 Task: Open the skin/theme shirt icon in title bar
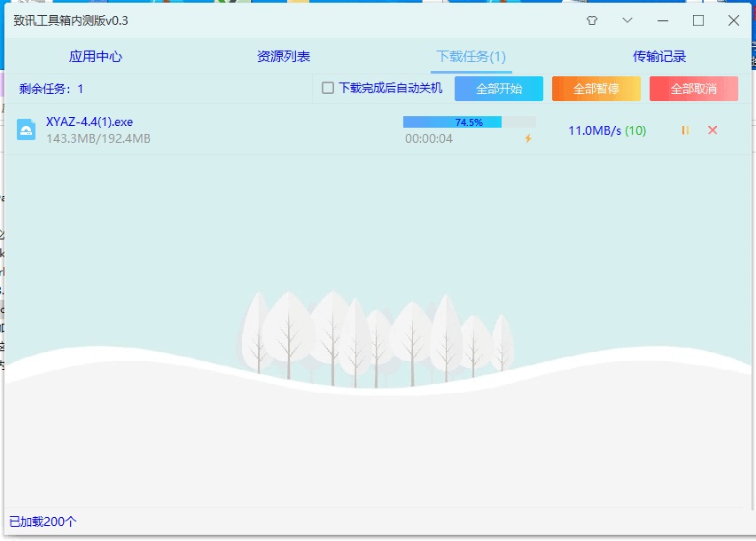point(590,20)
